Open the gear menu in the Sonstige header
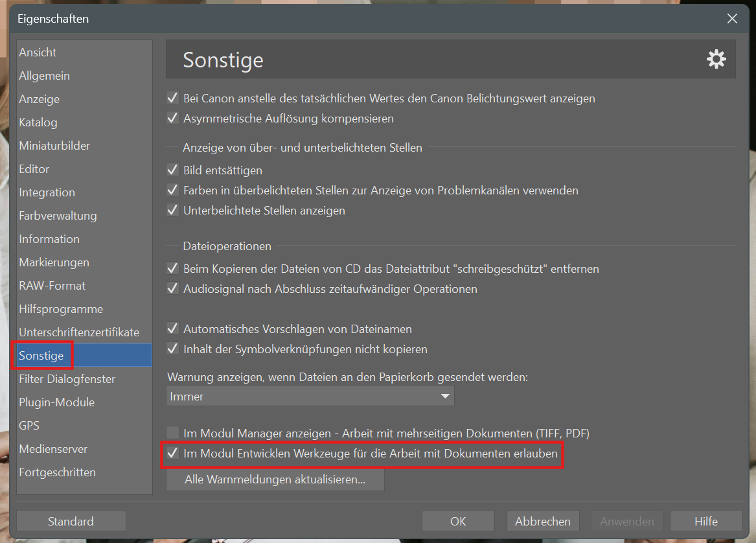Image resolution: width=756 pixels, height=543 pixels. (716, 59)
